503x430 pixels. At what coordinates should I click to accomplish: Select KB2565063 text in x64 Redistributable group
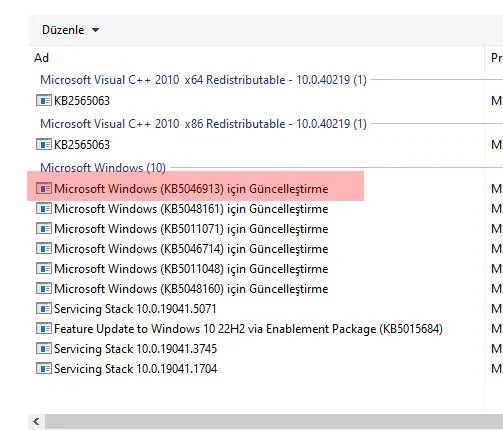click(82, 101)
